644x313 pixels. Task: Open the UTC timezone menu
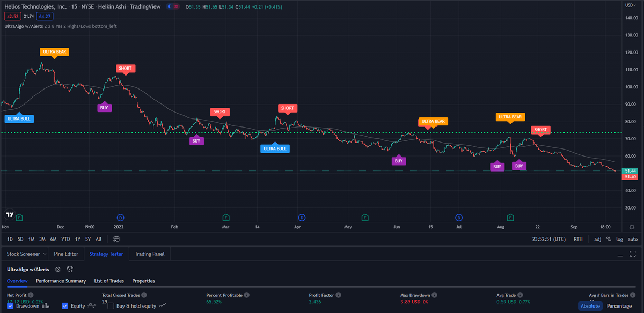pos(548,239)
